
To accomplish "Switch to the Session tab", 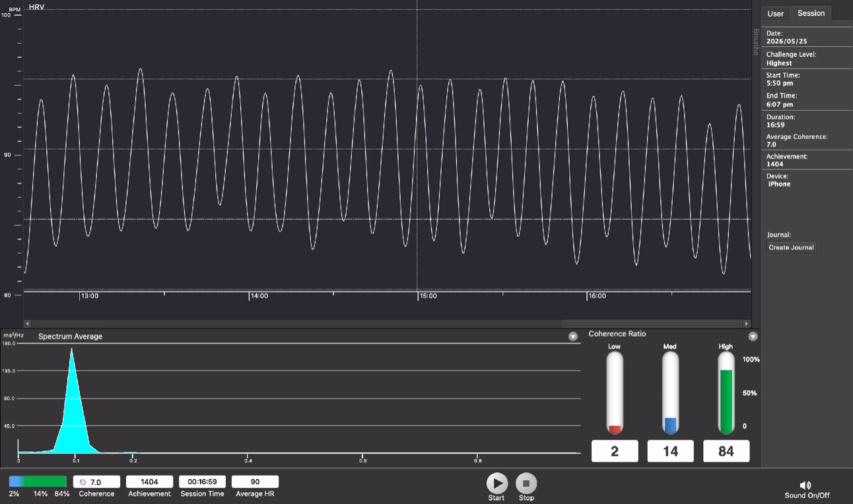I will tap(811, 13).
